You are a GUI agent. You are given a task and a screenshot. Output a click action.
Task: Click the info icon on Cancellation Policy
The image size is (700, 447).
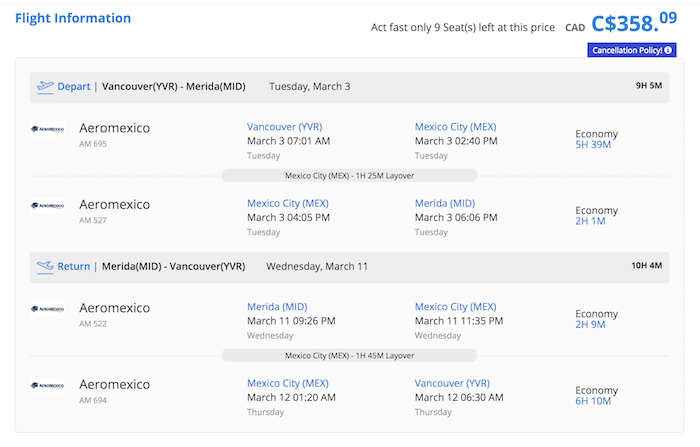pos(669,50)
